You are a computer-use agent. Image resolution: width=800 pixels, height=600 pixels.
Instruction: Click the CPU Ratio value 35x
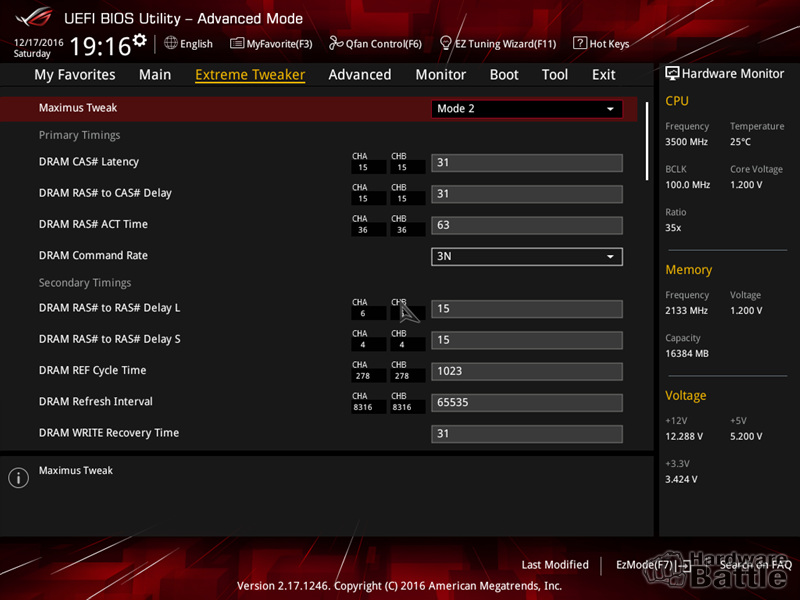click(673, 228)
